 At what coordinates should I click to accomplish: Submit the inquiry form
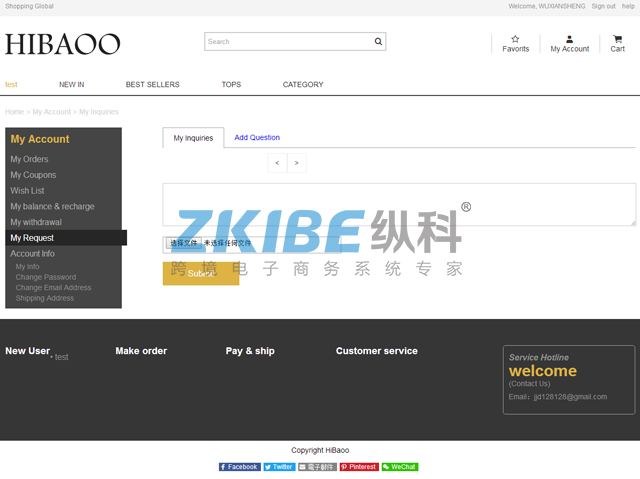pyautogui.click(x=201, y=273)
